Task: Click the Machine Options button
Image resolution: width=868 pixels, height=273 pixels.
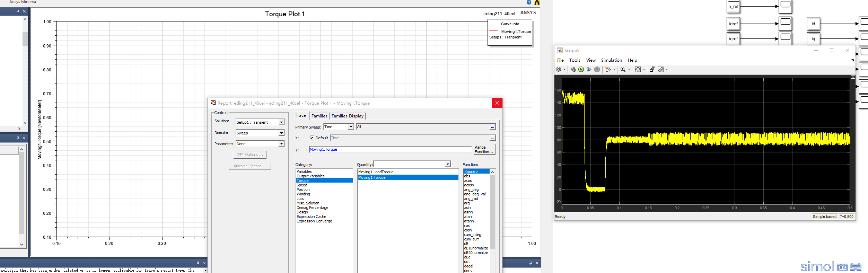Action: [249, 166]
